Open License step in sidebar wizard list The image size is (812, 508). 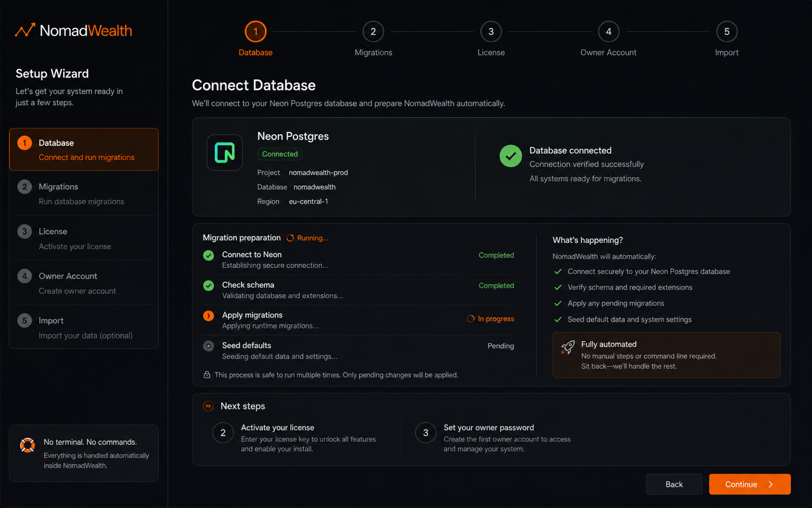(x=84, y=238)
